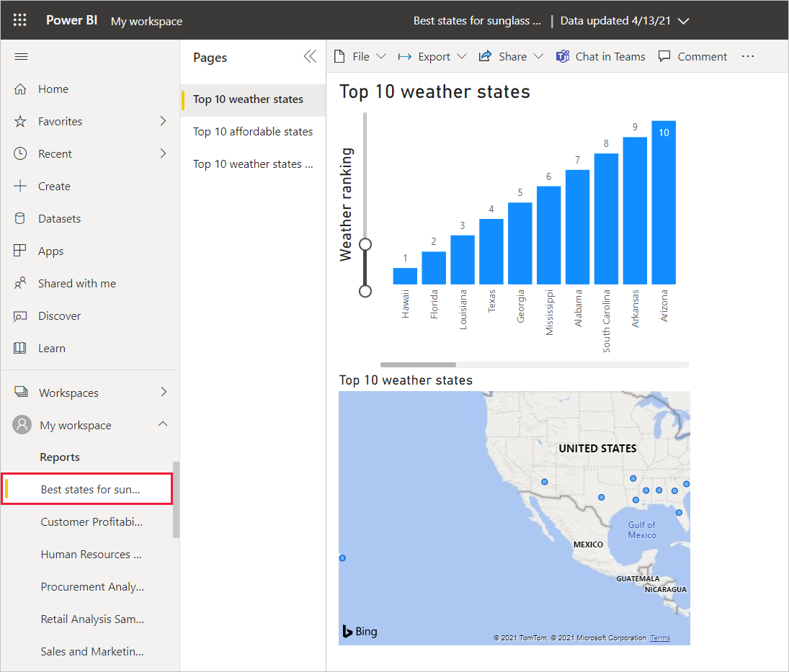Viewport: 789px width, 672px height.
Task: Click the Home house icon
Action: [x=20, y=89]
